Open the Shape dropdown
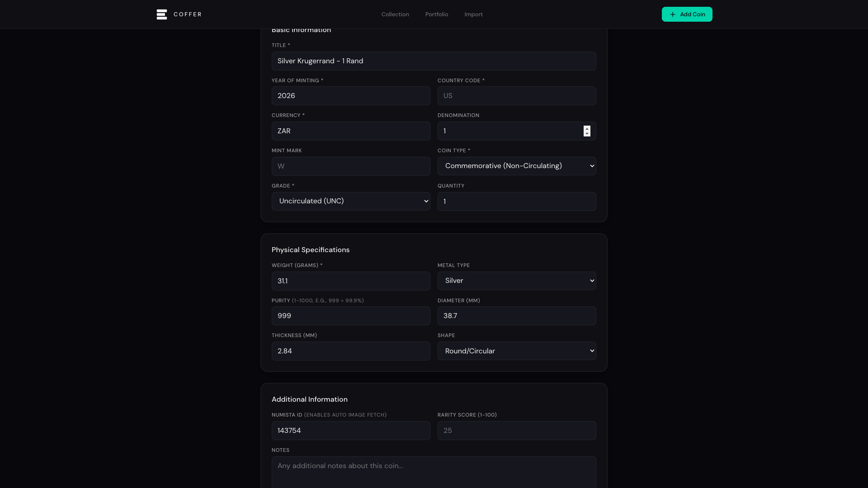 (x=516, y=351)
